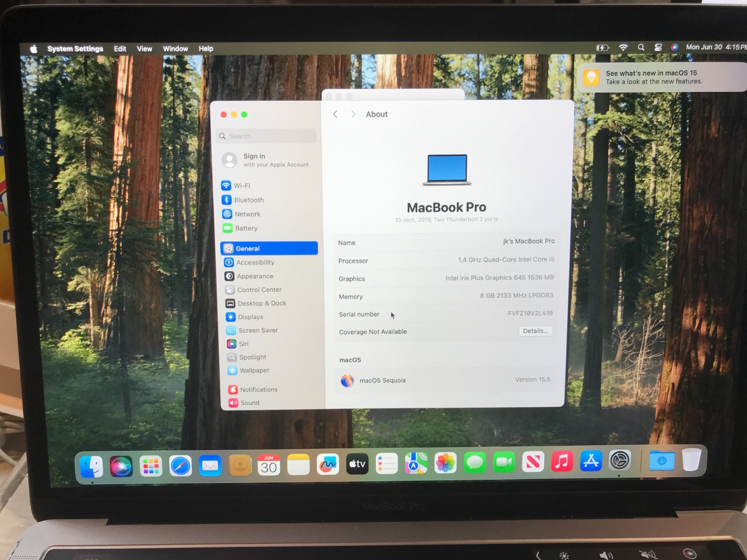The height and width of the screenshot is (560, 747).
Task: Open Control Center settings
Action: click(254, 290)
